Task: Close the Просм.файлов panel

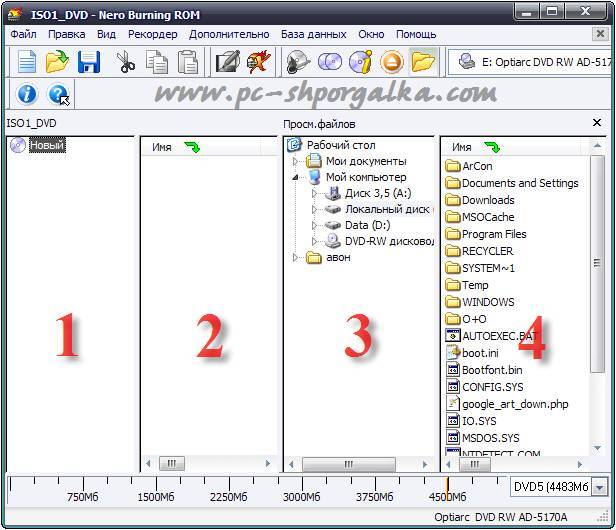Action: (x=597, y=123)
